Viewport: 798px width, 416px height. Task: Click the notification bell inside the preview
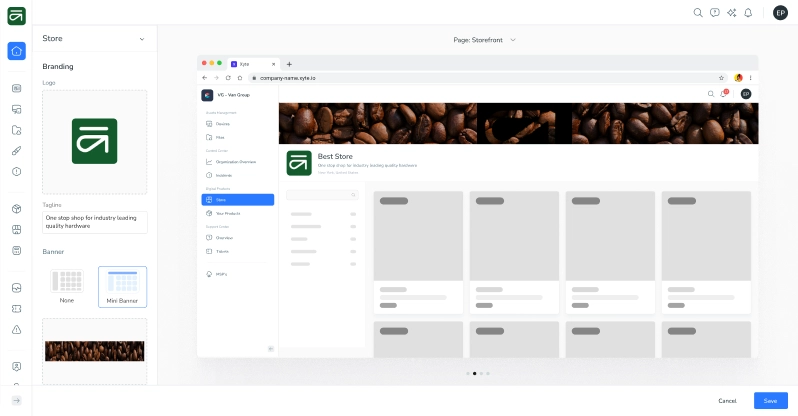724,93
